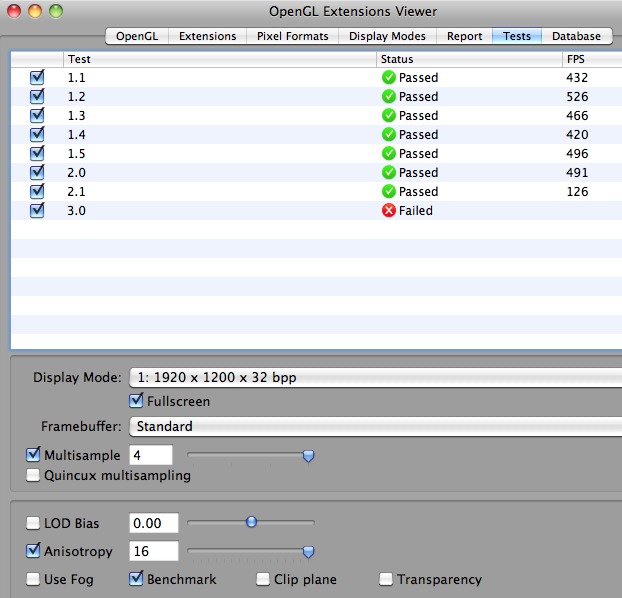Click the Test column header

pyautogui.click(x=220, y=59)
